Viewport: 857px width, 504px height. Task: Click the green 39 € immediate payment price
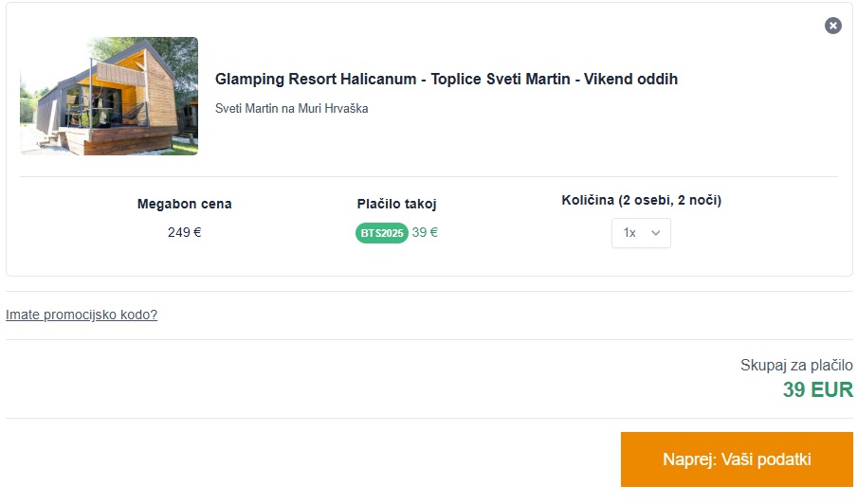tap(425, 232)
